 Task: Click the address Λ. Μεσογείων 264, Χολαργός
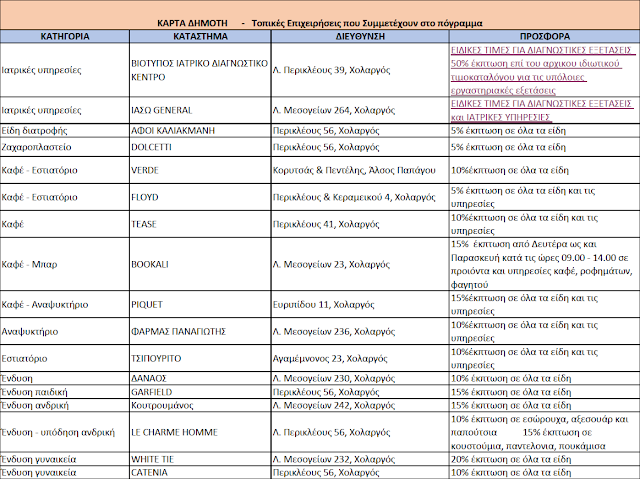tap(334, 110)
